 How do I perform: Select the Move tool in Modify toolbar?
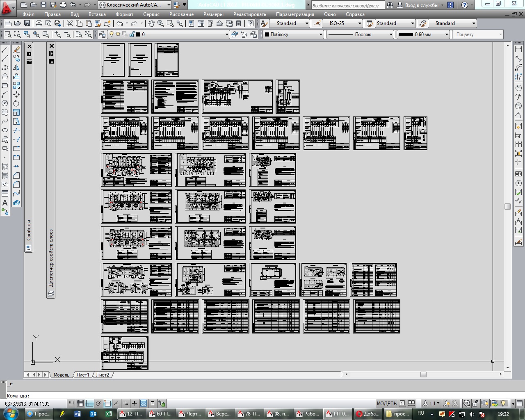pos(16,94)
